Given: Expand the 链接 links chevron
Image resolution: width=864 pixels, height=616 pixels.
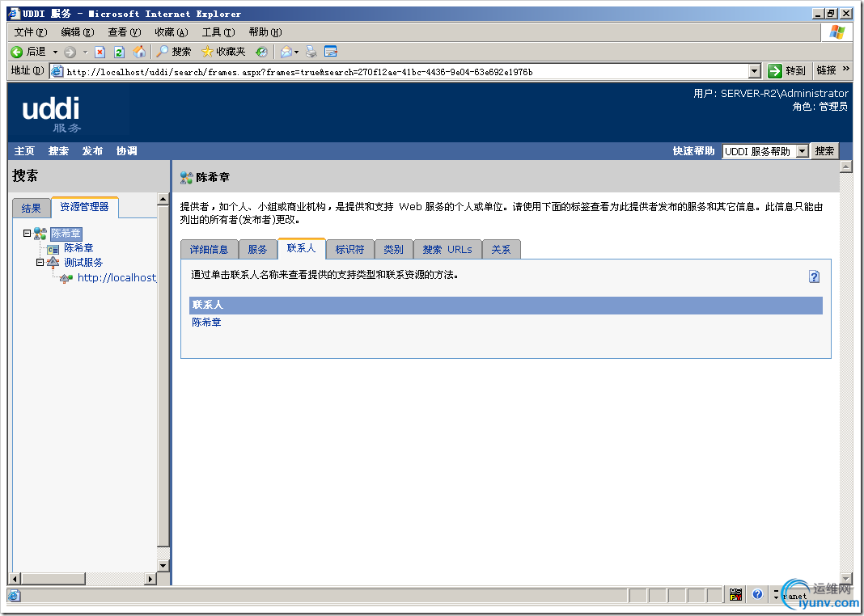Looking at the screenshot, I should (846, 69).
